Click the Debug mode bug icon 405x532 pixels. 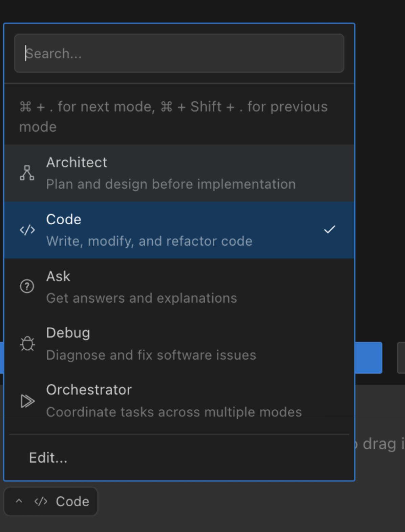(27, 344)
